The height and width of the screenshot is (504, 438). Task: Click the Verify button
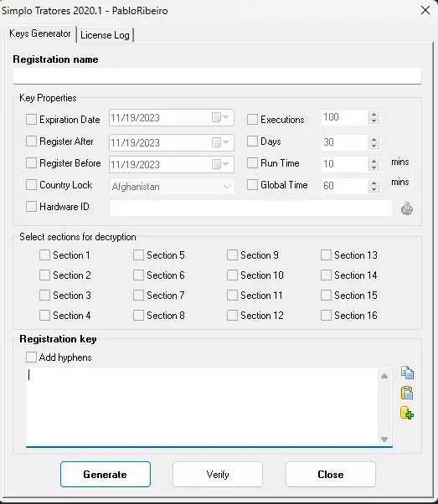(x=218, y=474)
